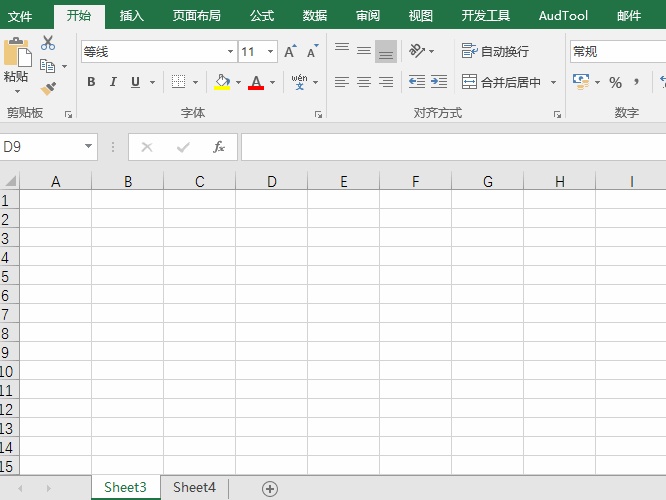The width and height of the screenshot is (666, 500).
Task: Open Name Box dropdown arrow
Action: click(88, 146)
